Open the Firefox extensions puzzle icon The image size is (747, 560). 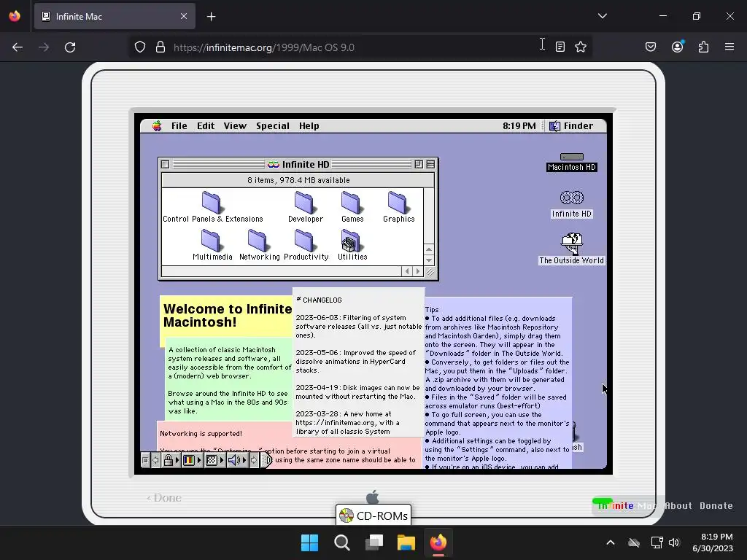[x=703, y=47]
